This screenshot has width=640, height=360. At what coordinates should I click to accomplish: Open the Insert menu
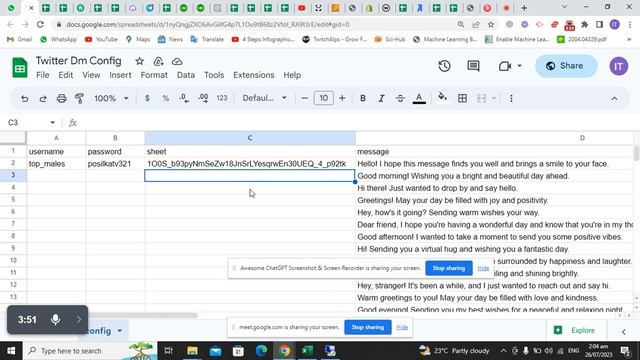(x=120, y=75)
